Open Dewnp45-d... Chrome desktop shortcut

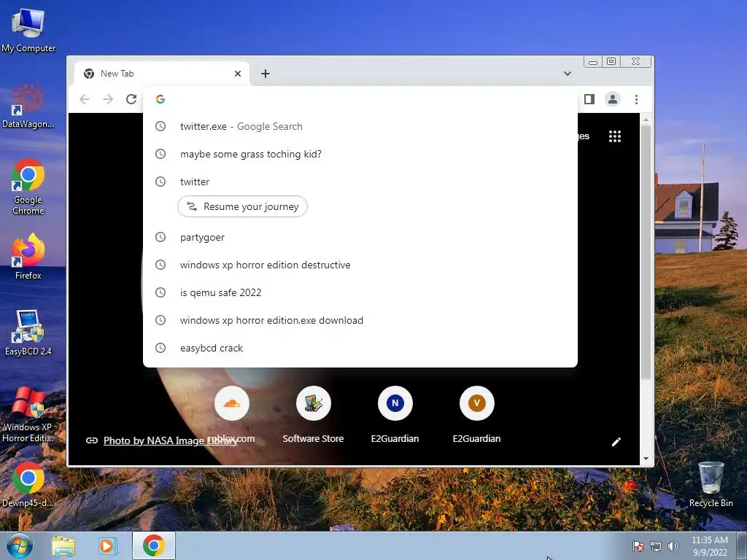pyautogui.click(x=28, y=484)
